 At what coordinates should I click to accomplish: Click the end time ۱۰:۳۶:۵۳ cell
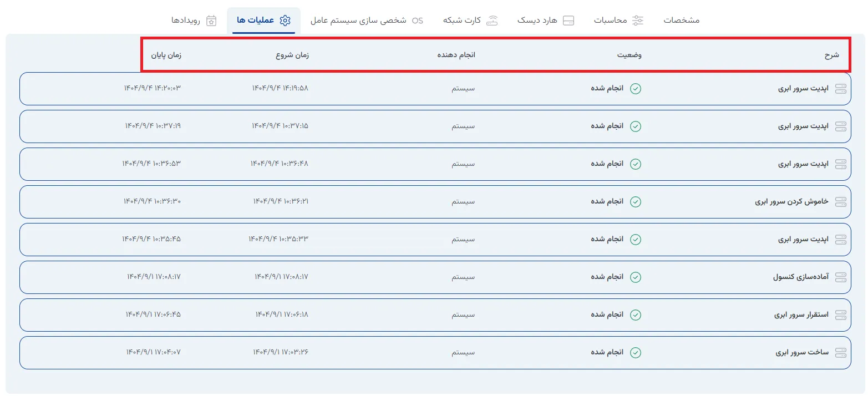[151, 164]
